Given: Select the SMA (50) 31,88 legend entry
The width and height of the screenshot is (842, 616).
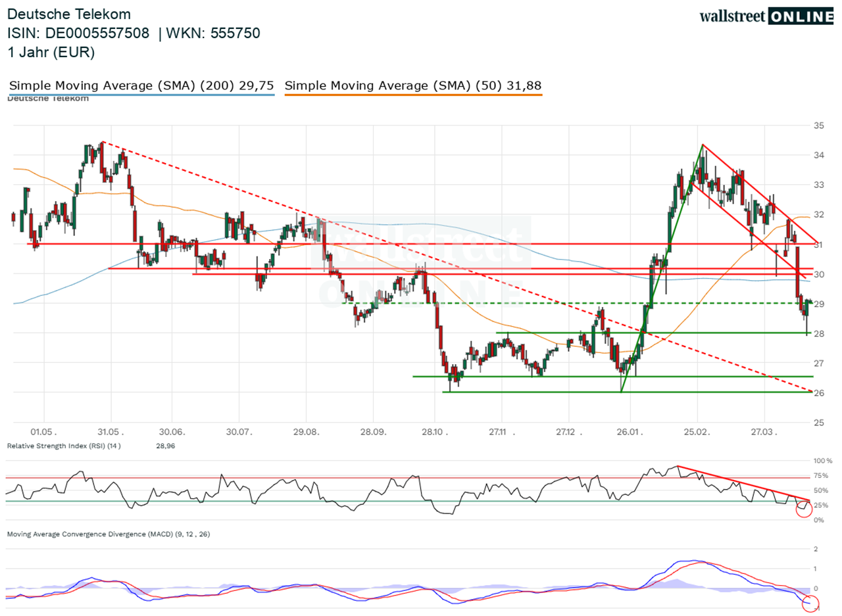Looking at the screenshot, I should [413, 85].
